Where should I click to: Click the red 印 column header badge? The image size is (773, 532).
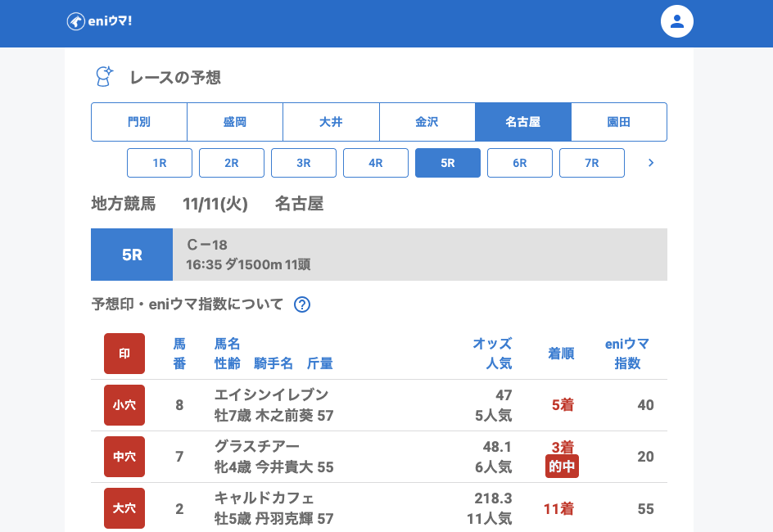tap(124, 354)
